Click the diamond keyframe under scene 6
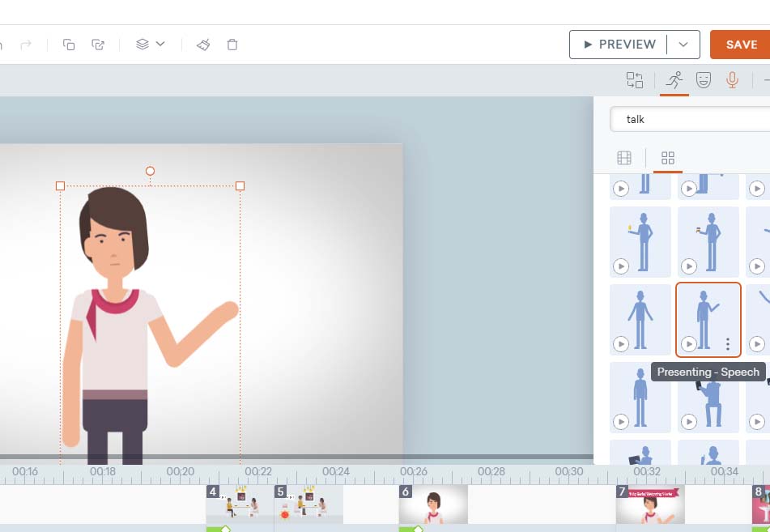The image size is (770, 532). click(418, 529)
